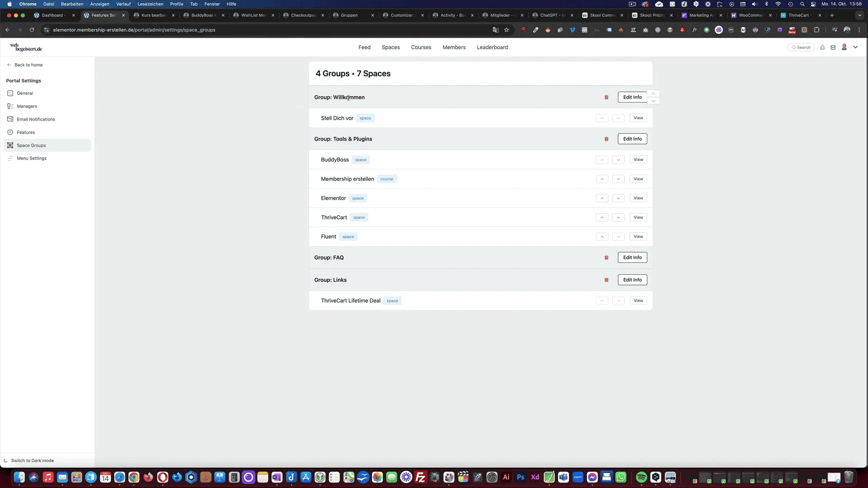Click the delete icon for Group Willkommen
Viewport: 868px width, 488px height.
point(607,97)
